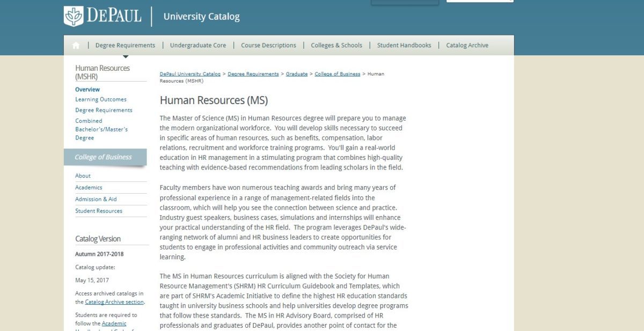Open Combined Bachelor's/Master's Degree sidebar link

click(101, 129)
